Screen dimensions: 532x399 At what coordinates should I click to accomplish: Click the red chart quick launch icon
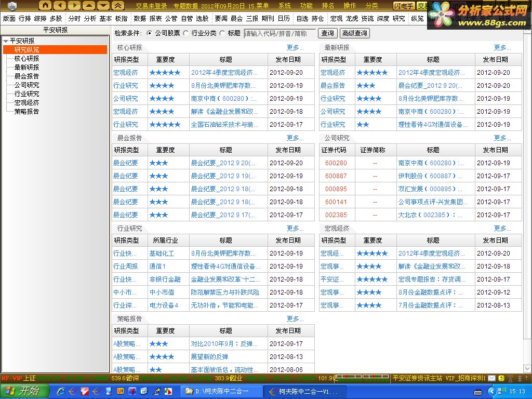pos(85,391)
